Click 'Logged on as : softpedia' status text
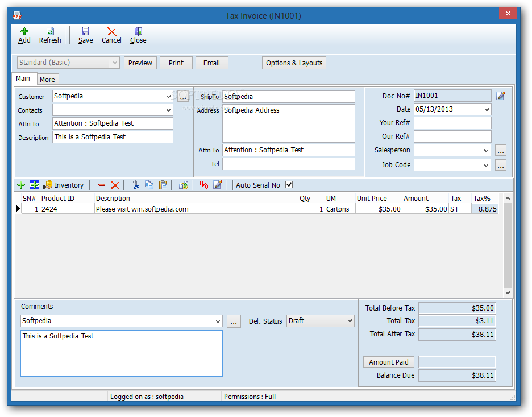The height and width of the screenshot is (417, 532). (147, 397)
